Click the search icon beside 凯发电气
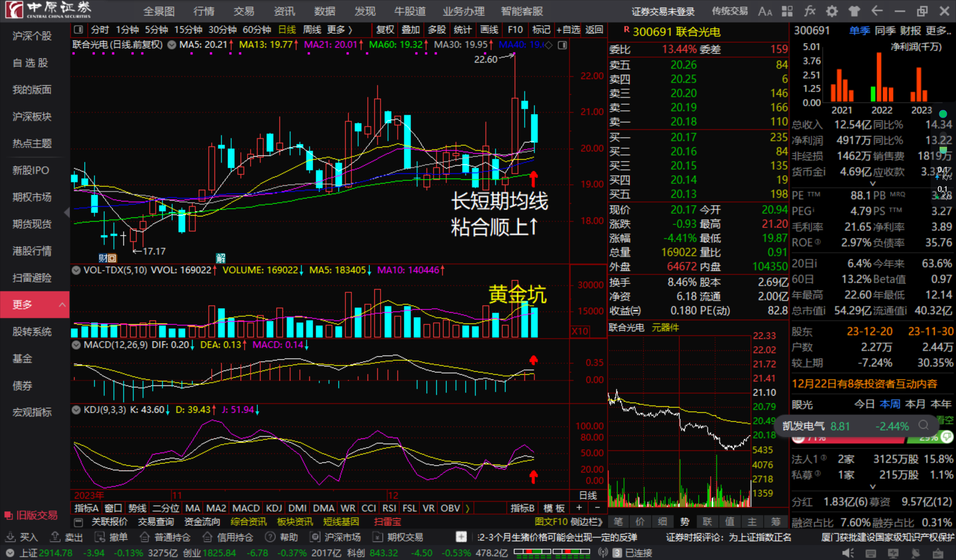The height and width of the screenshot is (560, 956). coord(924,425)
